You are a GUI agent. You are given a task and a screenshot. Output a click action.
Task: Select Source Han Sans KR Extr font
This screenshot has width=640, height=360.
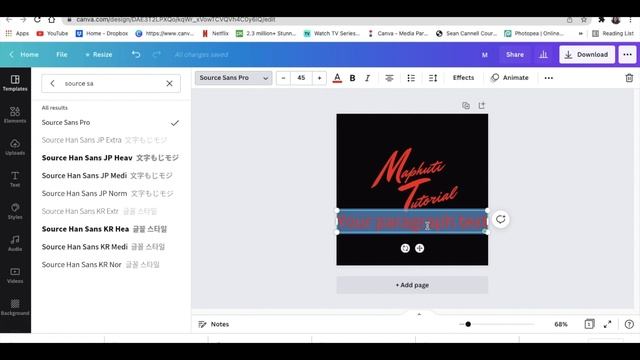click(x=111, y=211)
